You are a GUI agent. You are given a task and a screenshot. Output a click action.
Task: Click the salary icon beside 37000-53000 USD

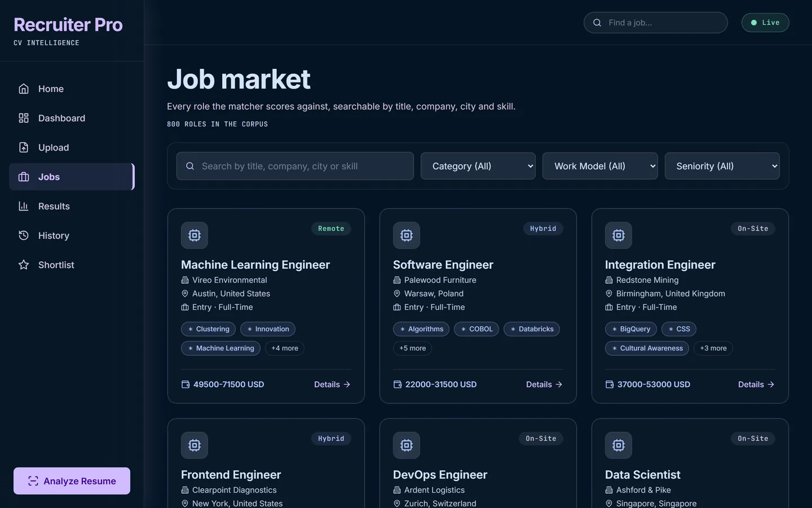point(610,384)
